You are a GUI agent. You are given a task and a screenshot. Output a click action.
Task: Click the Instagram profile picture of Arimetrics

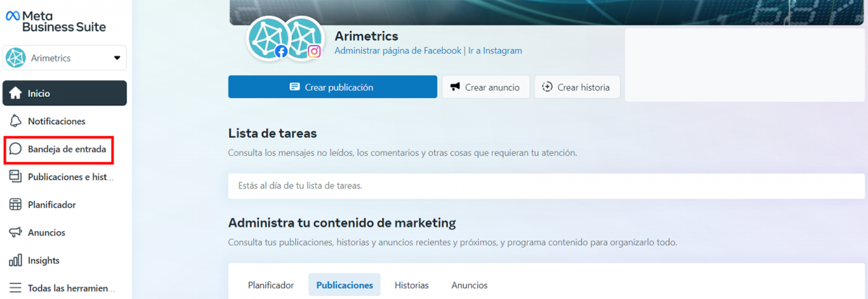(x=304, y=38)
